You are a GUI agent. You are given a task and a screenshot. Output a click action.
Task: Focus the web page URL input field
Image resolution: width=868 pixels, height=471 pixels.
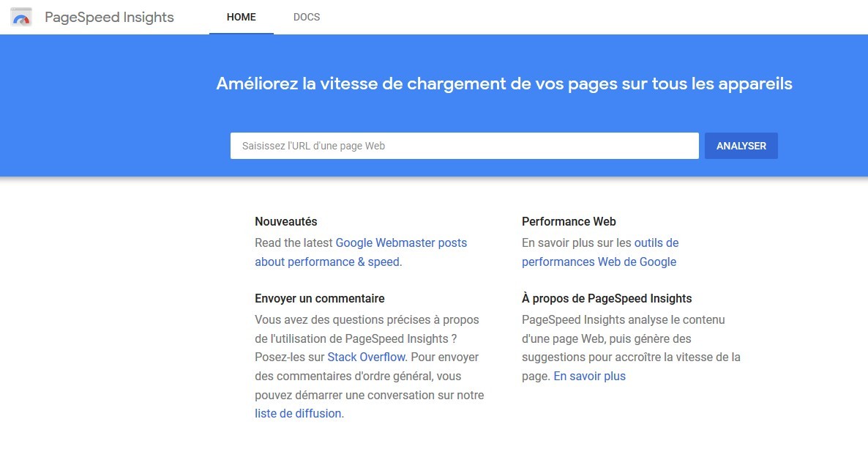click(x=464, y=146)
